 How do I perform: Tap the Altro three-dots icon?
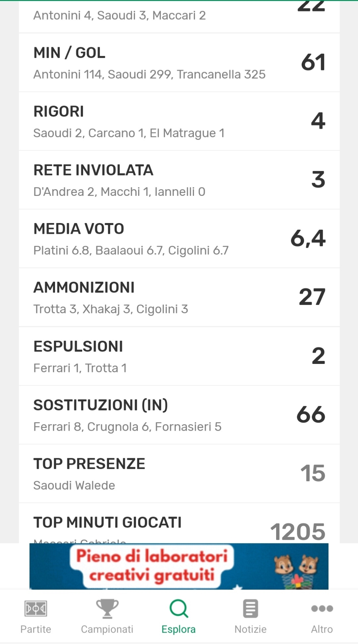[x=322, y=608]
